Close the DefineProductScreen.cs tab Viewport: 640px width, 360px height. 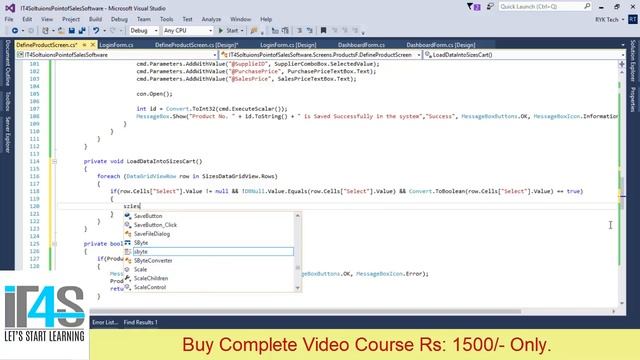(93, 44)
